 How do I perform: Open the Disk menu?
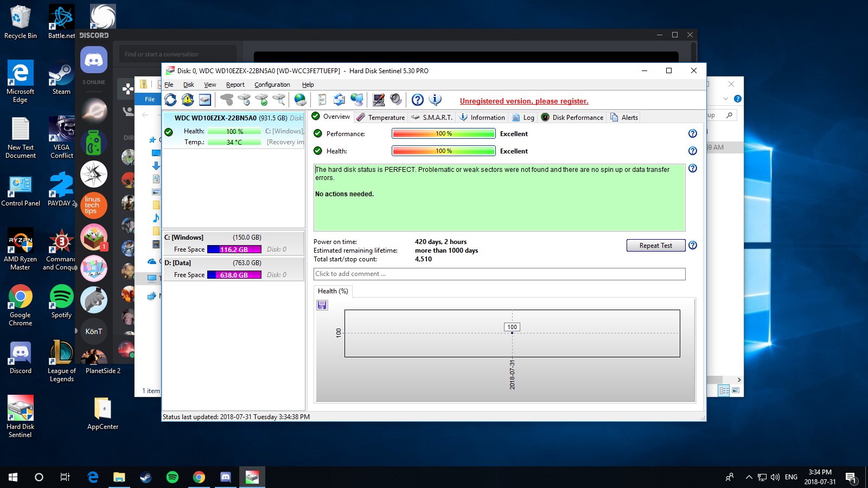[x=189, y=85]
